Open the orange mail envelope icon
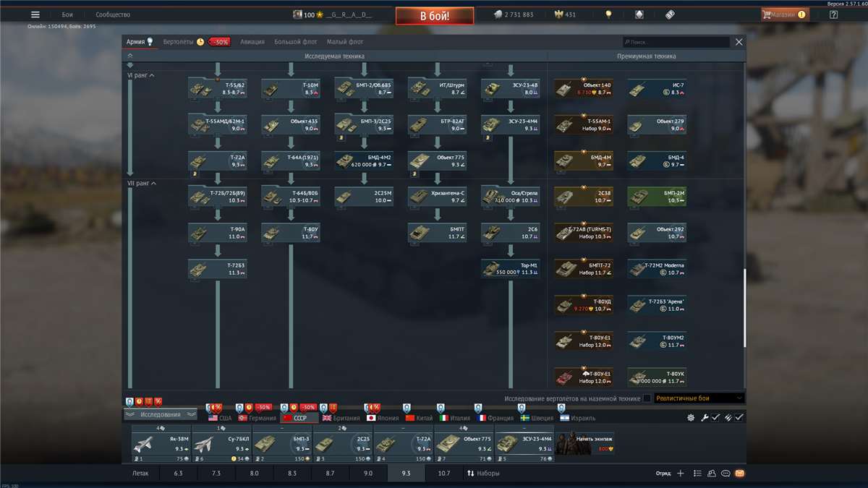This screenshot has height=488, width=868. point(739,474)
